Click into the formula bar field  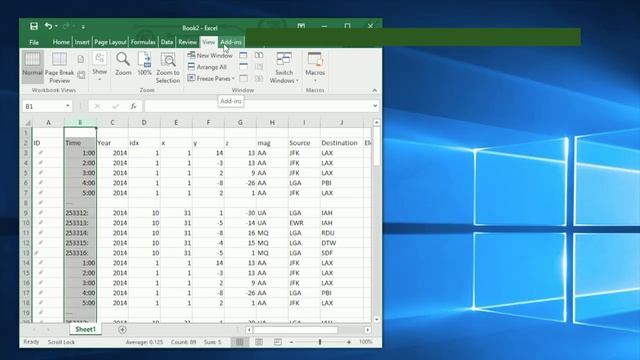tap(258, 107)
